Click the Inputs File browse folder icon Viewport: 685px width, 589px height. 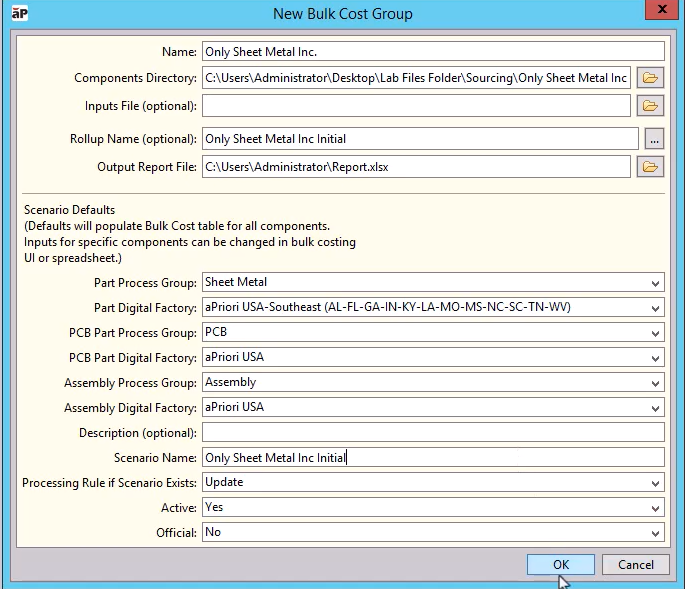[650, 105]
